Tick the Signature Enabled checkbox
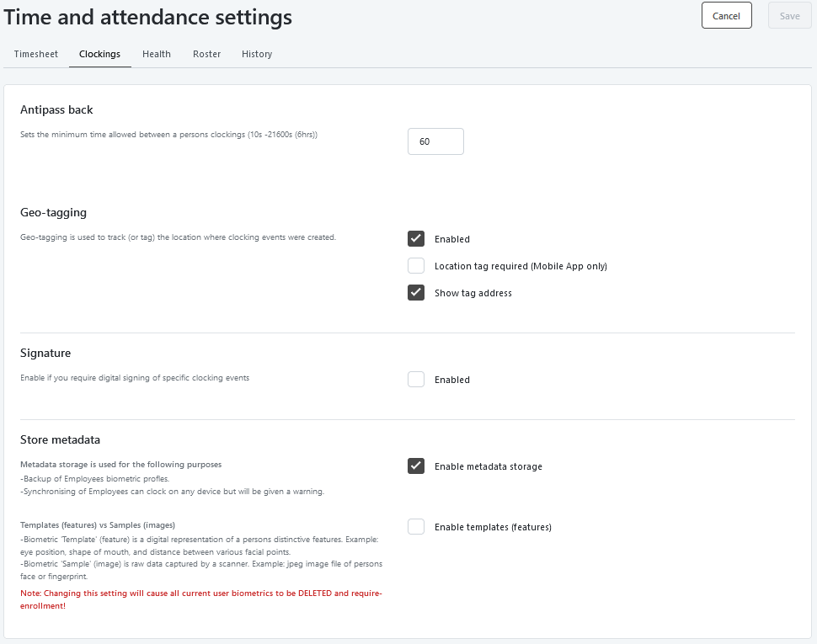 (x=416, y=379)
